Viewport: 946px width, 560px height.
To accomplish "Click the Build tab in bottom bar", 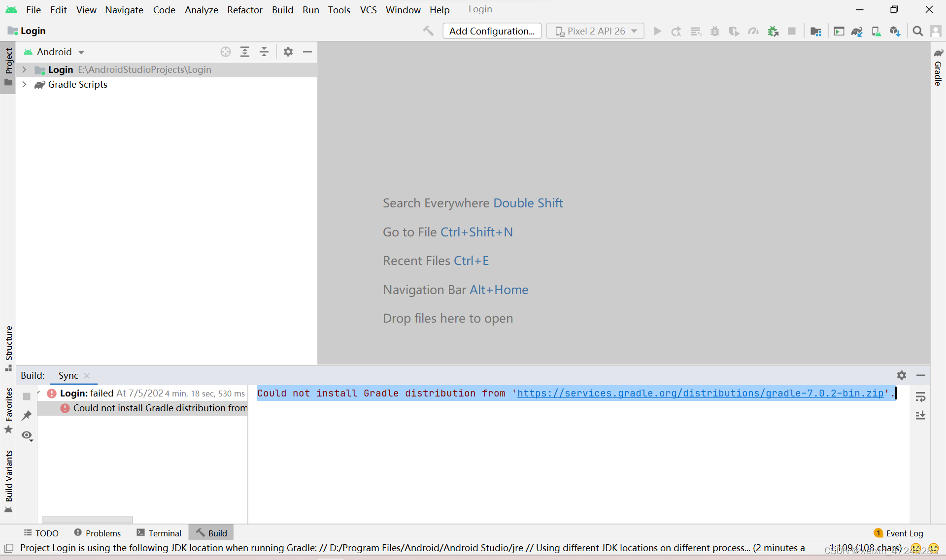I will click(x=211, y=533).
